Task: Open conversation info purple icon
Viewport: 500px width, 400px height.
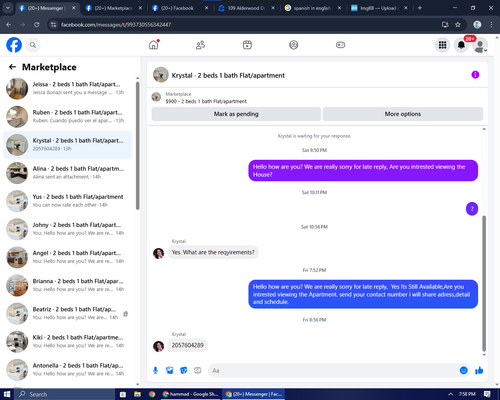Action: click(475, 75)
